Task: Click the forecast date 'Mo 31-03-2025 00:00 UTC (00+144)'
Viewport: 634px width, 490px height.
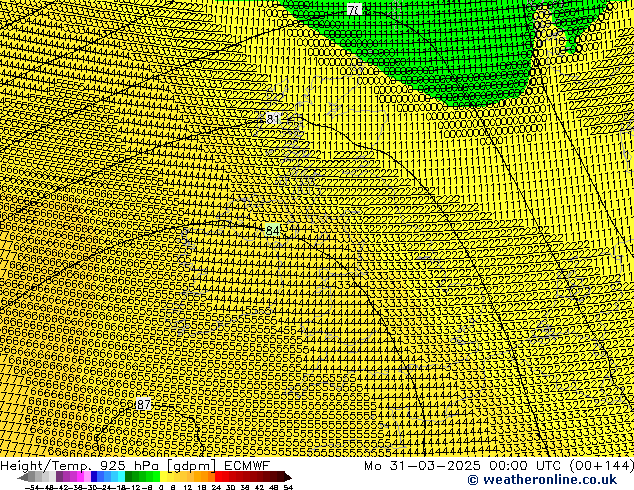Action: tap(499, 465)
